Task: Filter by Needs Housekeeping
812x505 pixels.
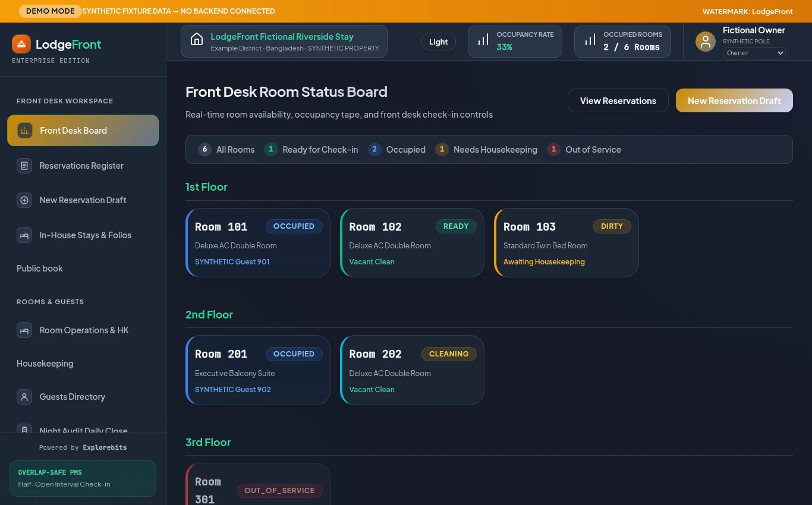Action: click(x=486, y=150)
